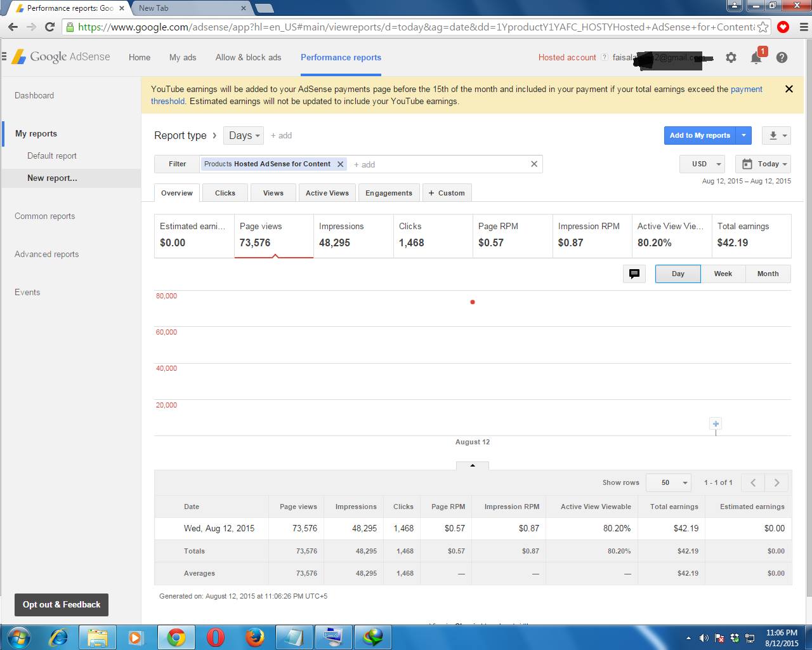Sort table by Total earnings column header

click(x=674, y=507)
